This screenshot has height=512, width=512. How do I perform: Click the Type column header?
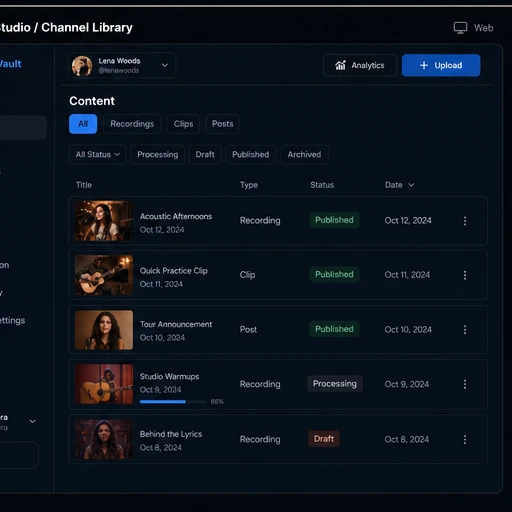coord(249,185)
